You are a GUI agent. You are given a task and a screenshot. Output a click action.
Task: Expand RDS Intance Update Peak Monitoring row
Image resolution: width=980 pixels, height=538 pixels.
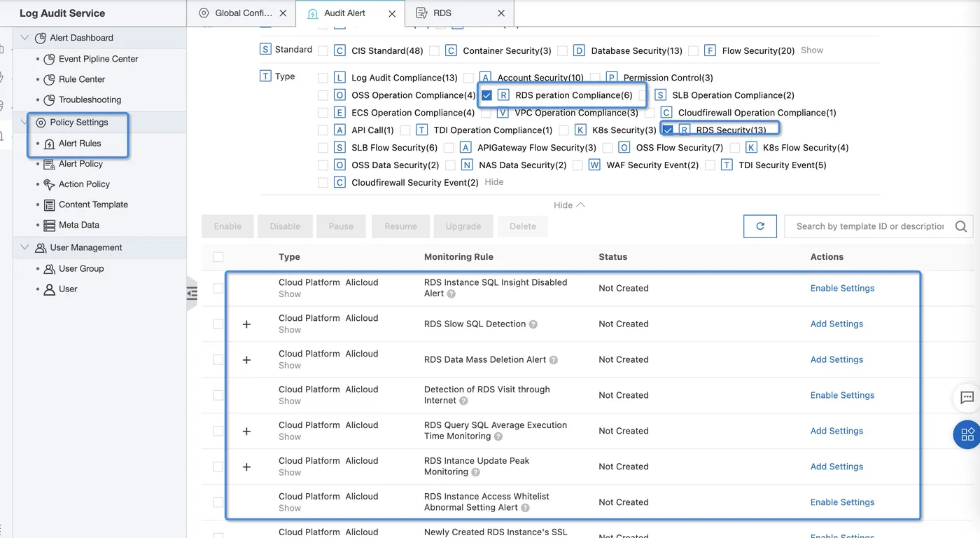click(246, 467)
